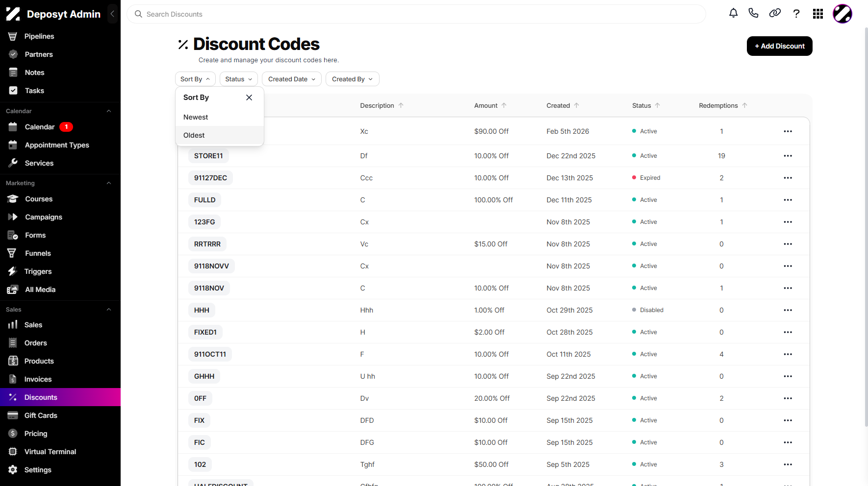
Task: Open the link icon in top bar
Action: (x=775, y=14)
